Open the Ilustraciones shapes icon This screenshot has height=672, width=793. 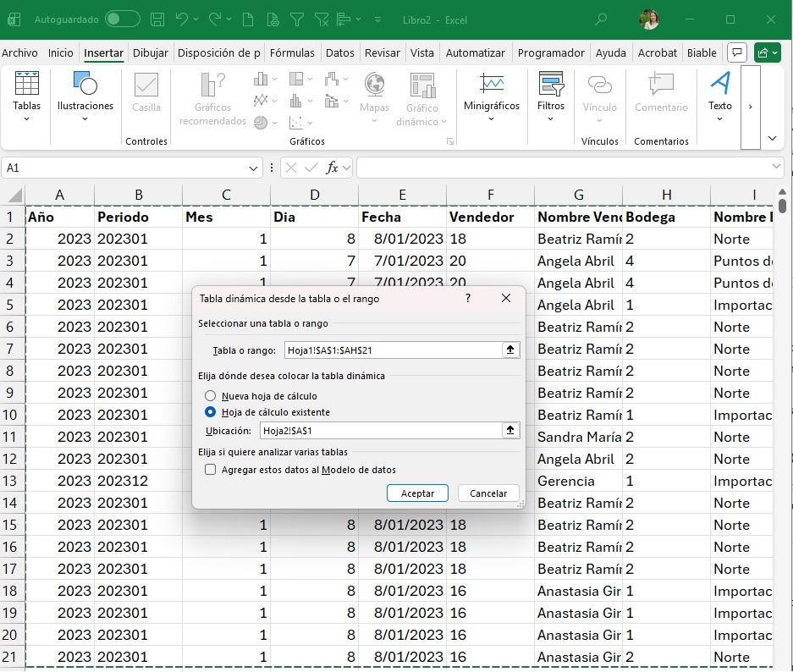(85, 85)
